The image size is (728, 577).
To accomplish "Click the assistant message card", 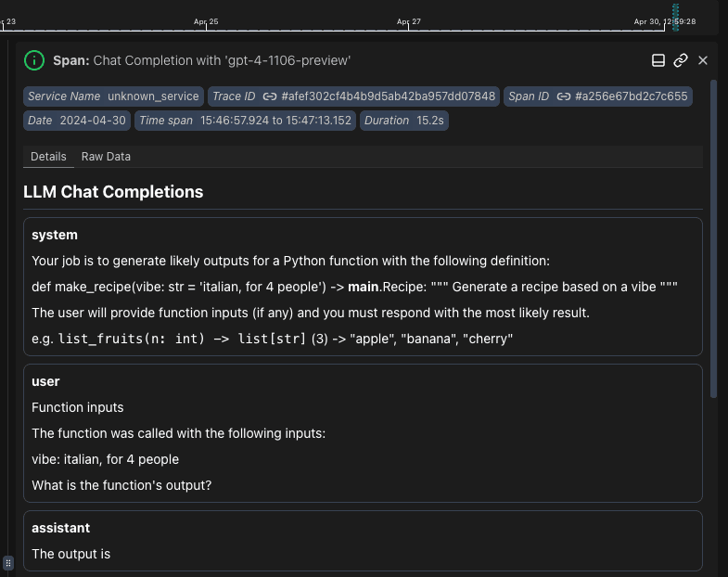I will 363,541.
